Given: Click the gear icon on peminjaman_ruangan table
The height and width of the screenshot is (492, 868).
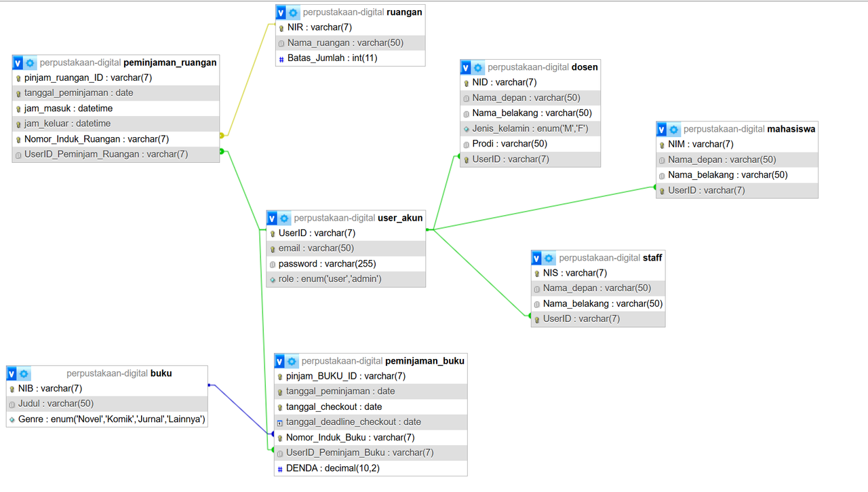Looking at the screenshot, I should tap(30, 62).
